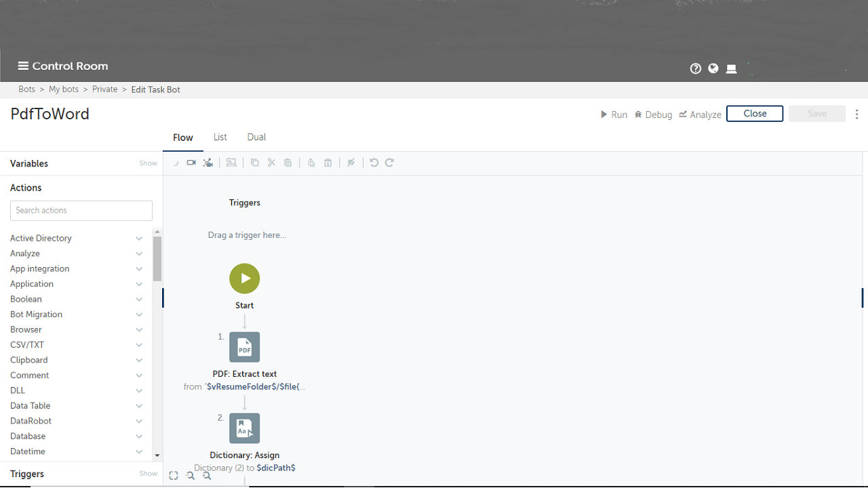This screenshot has width=868, height=488.
Task: Show the Variables panel
Action: 149,163
